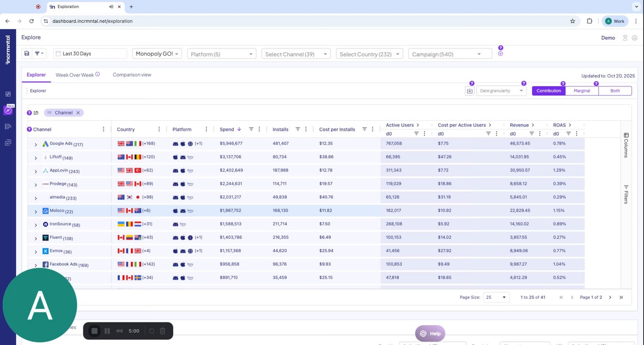Click the purple compass Explore sidebar icon
The width and height of the screenshot is (644, 345).
[8, 110]
